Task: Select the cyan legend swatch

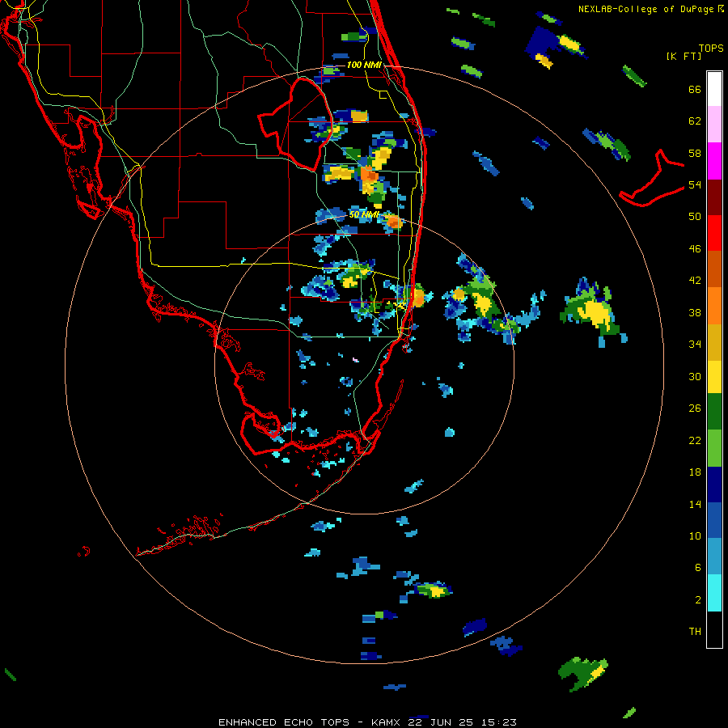Action: (714, 593)
